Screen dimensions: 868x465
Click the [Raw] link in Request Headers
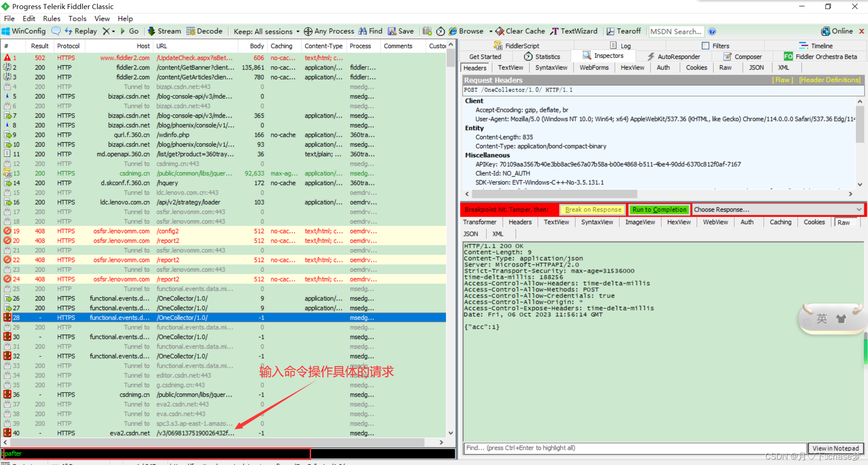point(783,80)
